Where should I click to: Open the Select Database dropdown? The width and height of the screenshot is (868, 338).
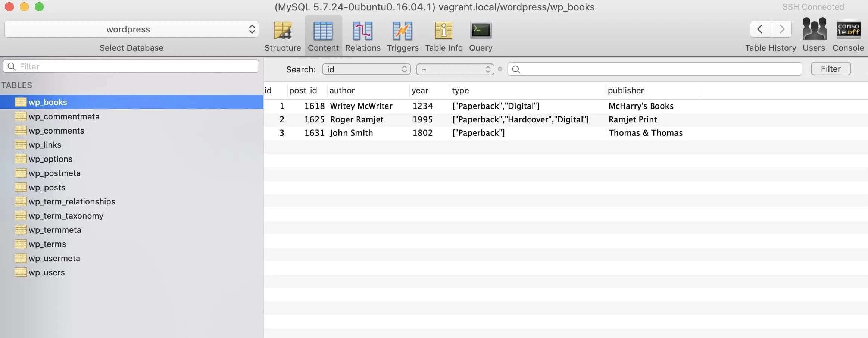click(131, 29)
